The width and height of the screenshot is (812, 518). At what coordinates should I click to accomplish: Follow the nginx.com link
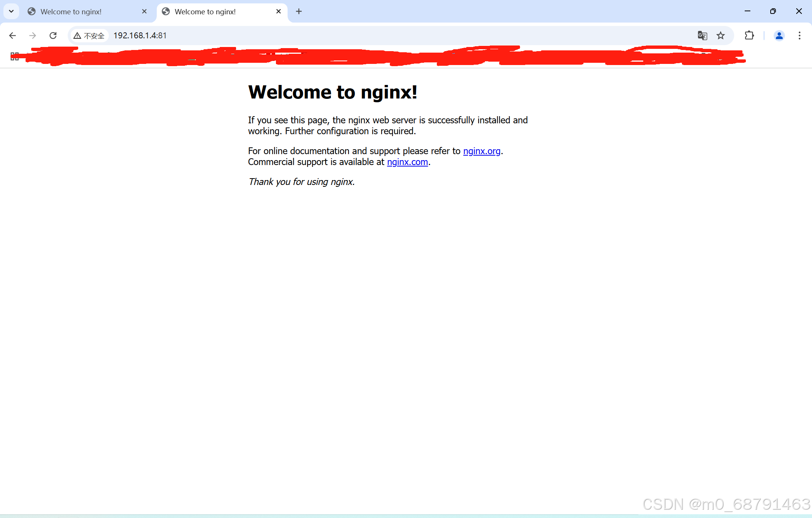point(407,162)
